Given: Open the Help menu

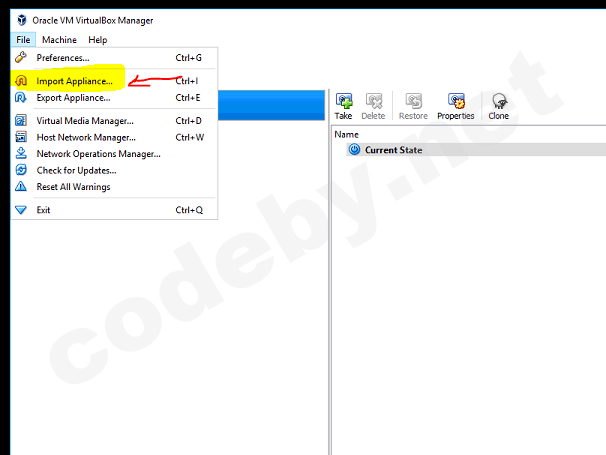Looking at the screenshot, I should (97, 40).
